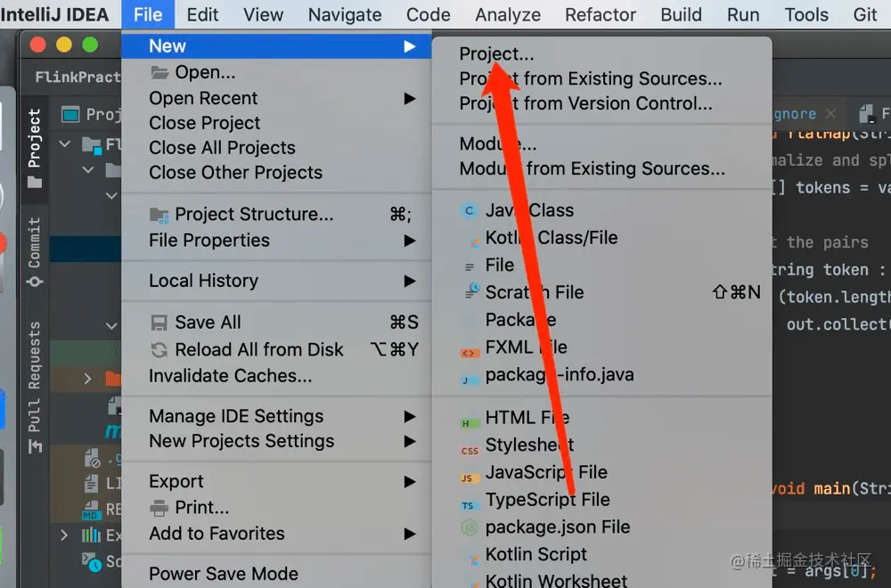The width and height of the screenshot is (891, 588).
Task: Open the Git menu
Action: [x=865, y=14]
